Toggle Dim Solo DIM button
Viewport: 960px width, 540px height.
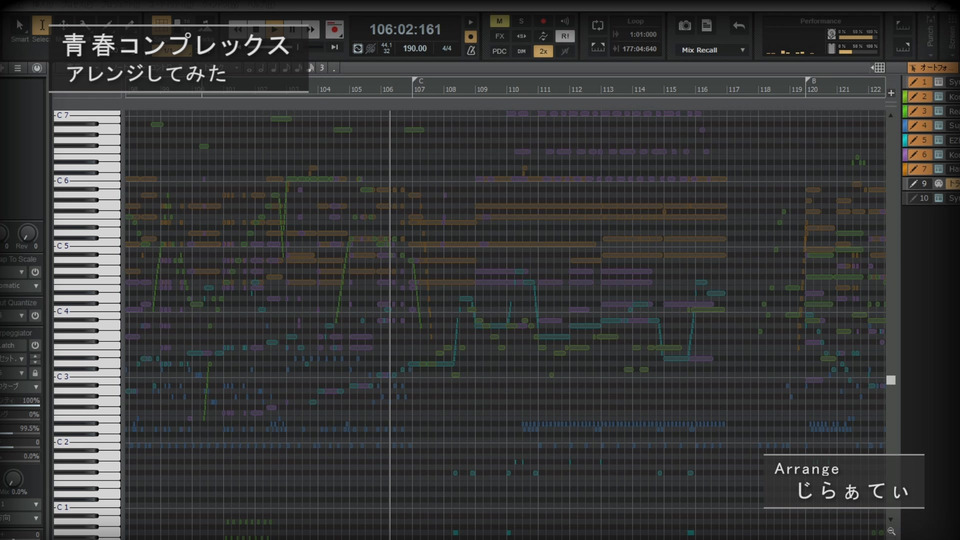(521, 51)
